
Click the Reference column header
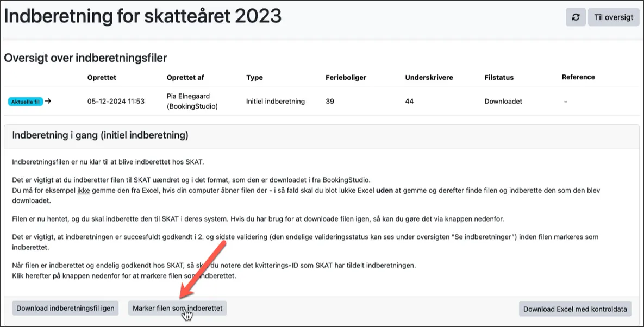click(x=578, y=77)
